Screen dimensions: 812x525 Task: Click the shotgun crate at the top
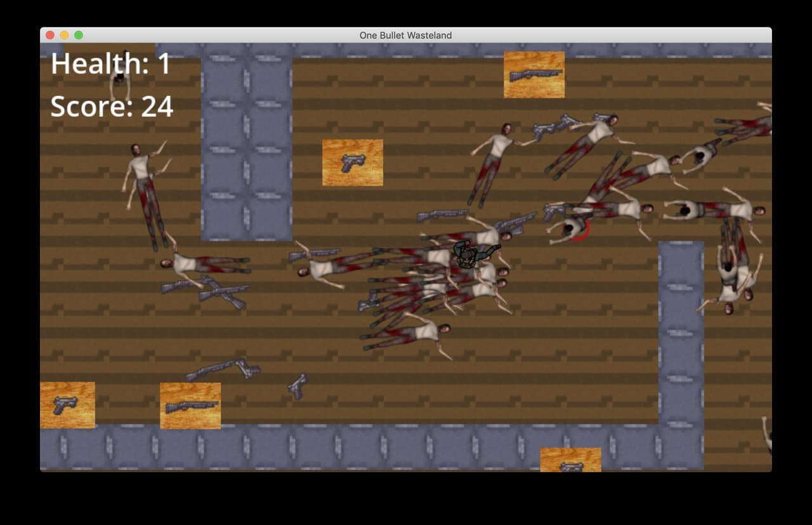(534, 75)
